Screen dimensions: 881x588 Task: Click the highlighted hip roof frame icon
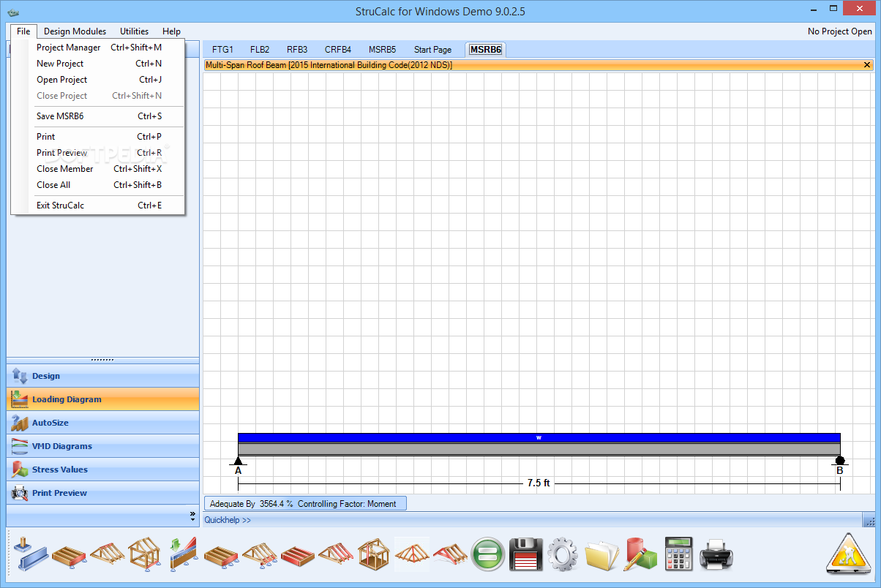click(x=412, y=554)
